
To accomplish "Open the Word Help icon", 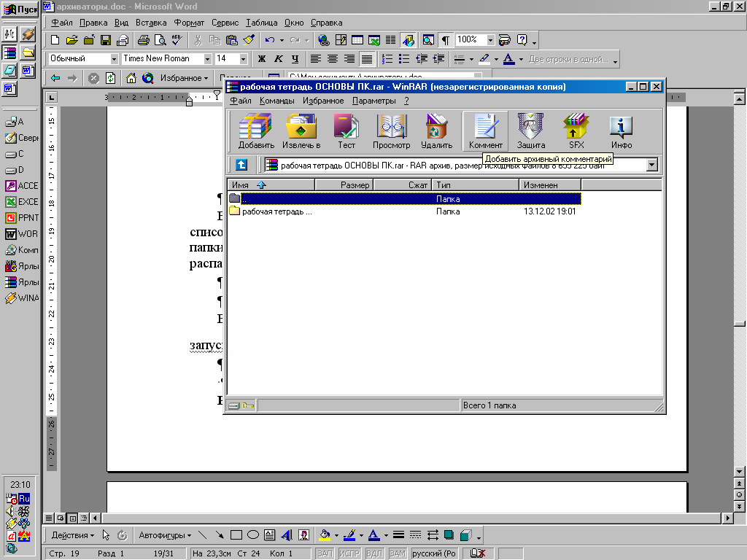I will [522, 40].
